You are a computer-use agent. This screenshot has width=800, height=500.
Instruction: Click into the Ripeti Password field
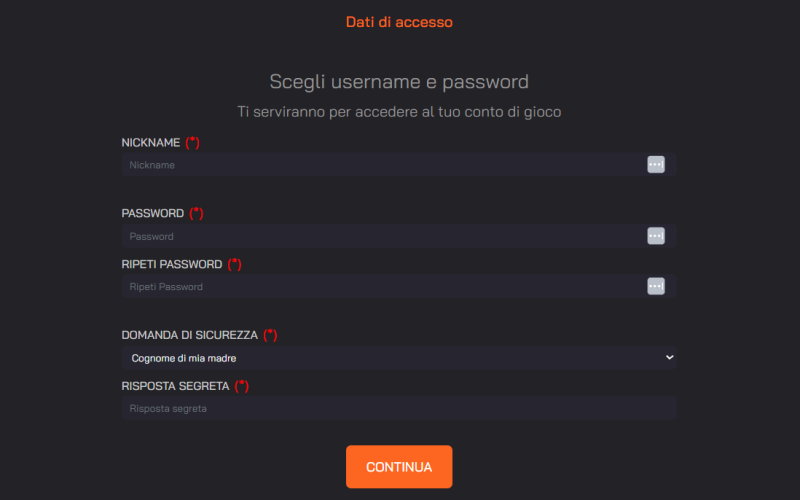click(380, 286)
